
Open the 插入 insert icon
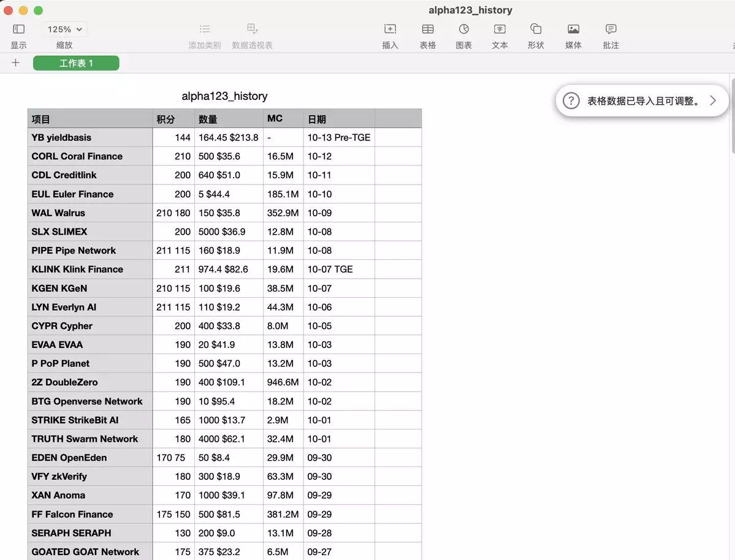(x=390, y=29)
